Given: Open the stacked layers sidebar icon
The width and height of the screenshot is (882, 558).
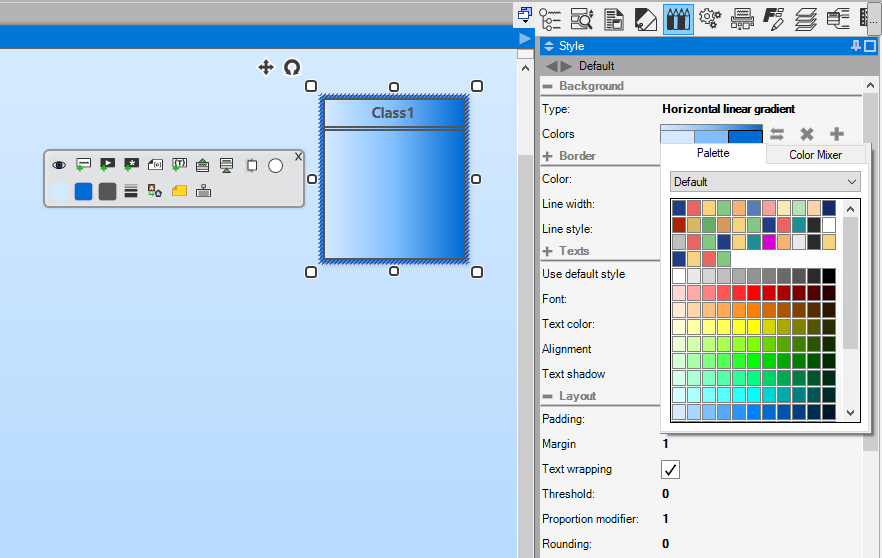Looking at the screenshot, I should click(806, 19).
